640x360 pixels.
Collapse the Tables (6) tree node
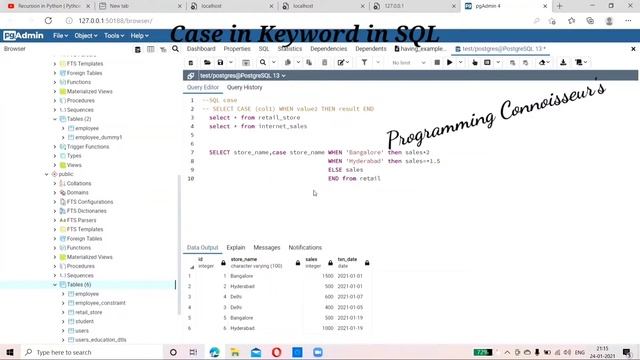pyautogui.click(x=55, y=284)
